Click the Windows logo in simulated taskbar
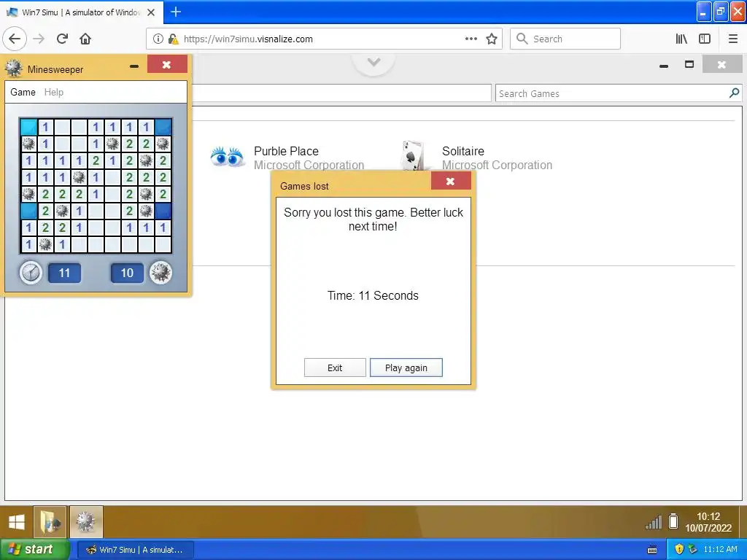Viewport: 747px width, 560px height. (17, 522)
